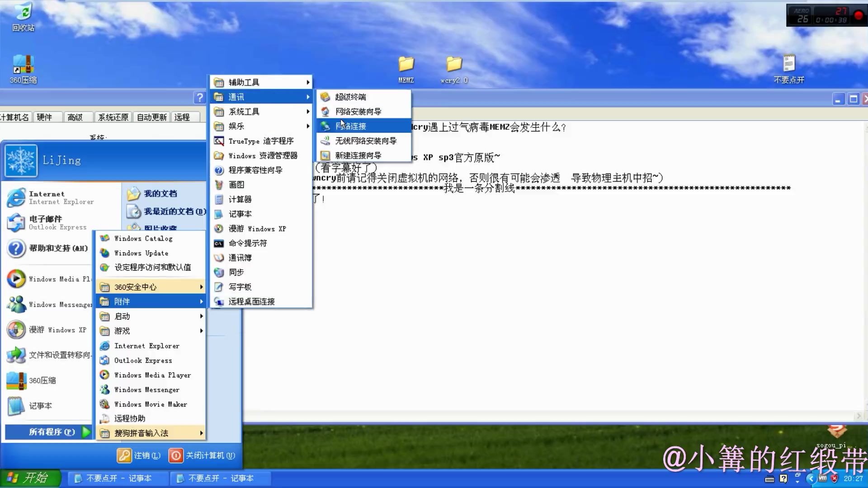The height and width of the screenshot is (488, 868).
Task: Open 记事本 from accessories menu
Action: [x=261, y=214]
